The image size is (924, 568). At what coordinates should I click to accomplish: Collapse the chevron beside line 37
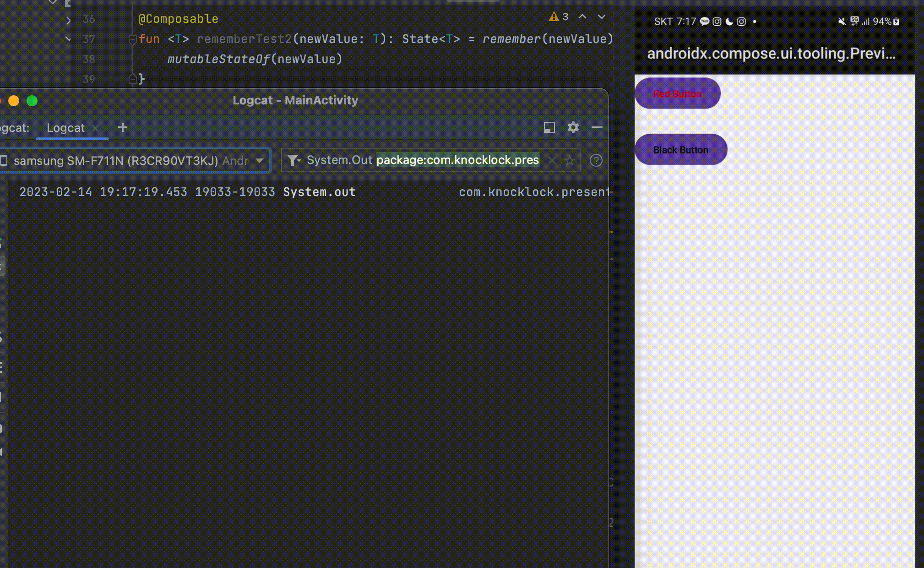tap(68, 39)
